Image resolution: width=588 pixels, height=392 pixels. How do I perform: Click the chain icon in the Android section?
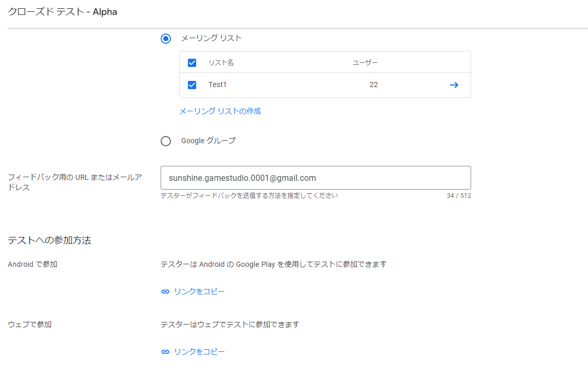click(165, 291)
